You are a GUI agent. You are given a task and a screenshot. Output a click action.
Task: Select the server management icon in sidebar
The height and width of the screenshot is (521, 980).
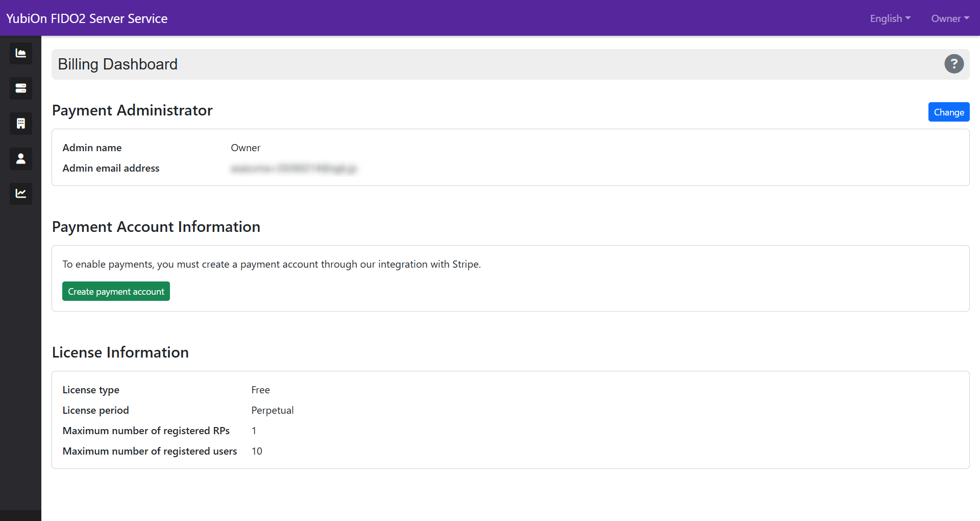(x=20, y=88)
